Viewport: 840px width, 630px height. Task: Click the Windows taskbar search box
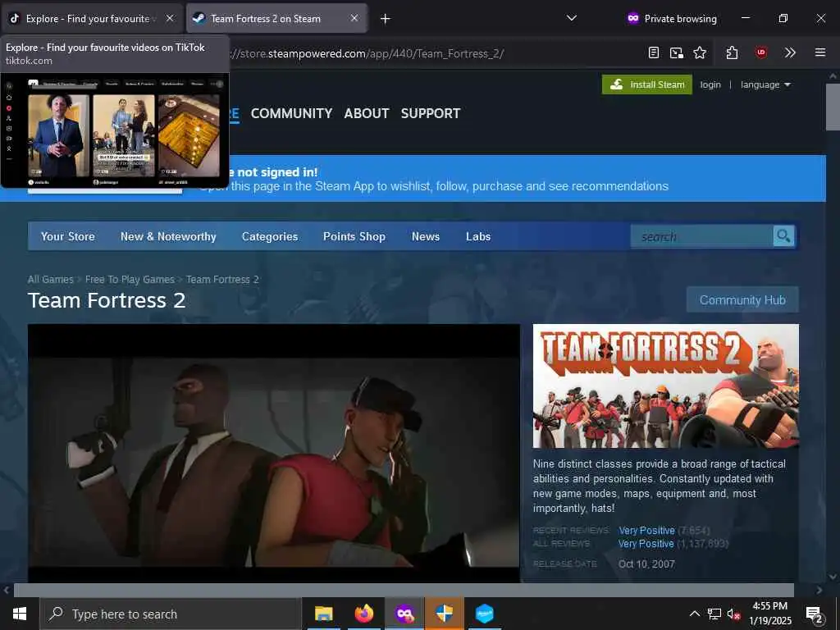click(x=171, y=614)
